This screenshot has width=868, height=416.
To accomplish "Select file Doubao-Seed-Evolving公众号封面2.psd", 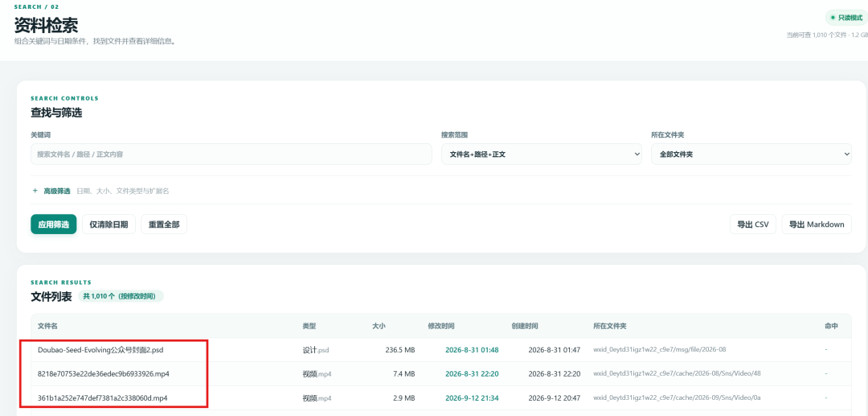I will click(100, 350).
